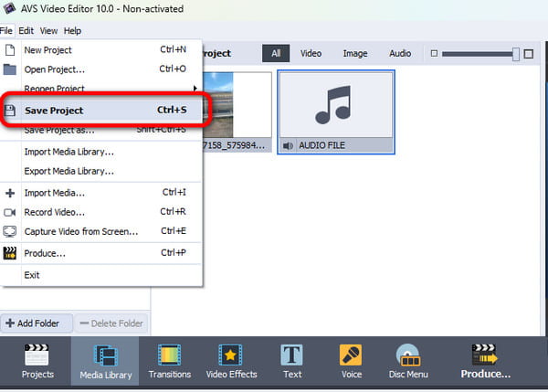
Task: Click the Save Project disk icon
Action: tap(10, 111)
